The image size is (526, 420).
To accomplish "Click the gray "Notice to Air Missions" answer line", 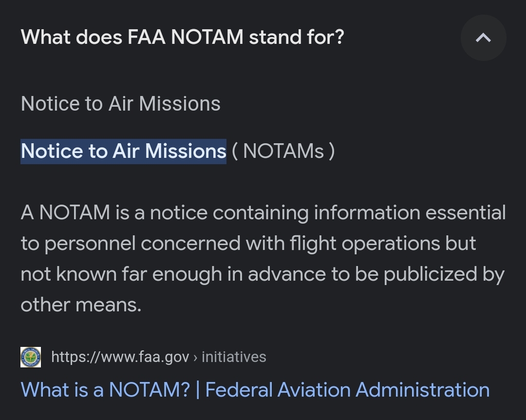I will pos(120,104).
